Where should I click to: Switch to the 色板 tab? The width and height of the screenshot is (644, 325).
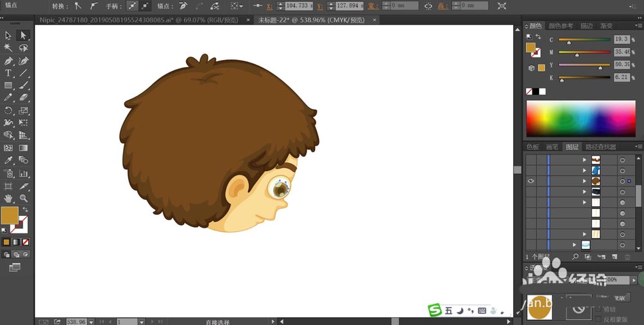click(x=533, y=146)
